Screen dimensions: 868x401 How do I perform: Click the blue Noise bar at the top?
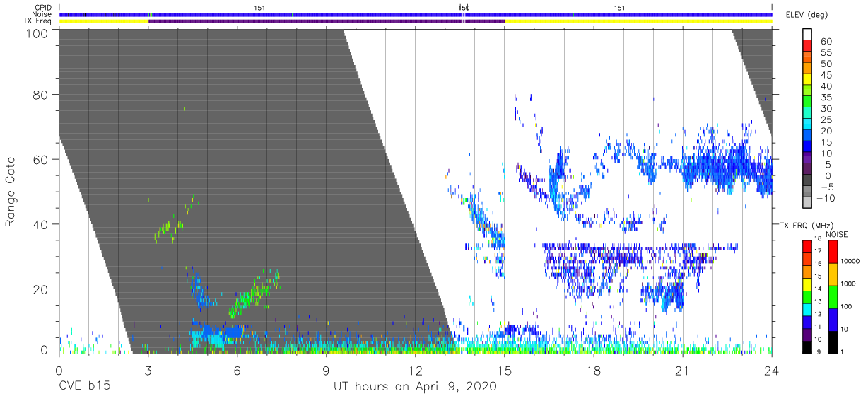(416, 14)
